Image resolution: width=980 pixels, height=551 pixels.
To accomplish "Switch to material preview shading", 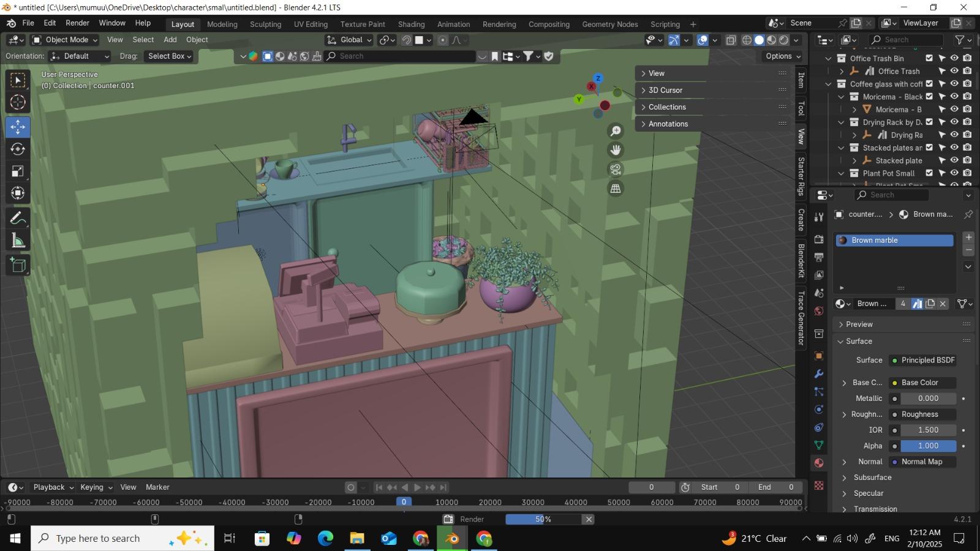I will (x=771, y=40).
